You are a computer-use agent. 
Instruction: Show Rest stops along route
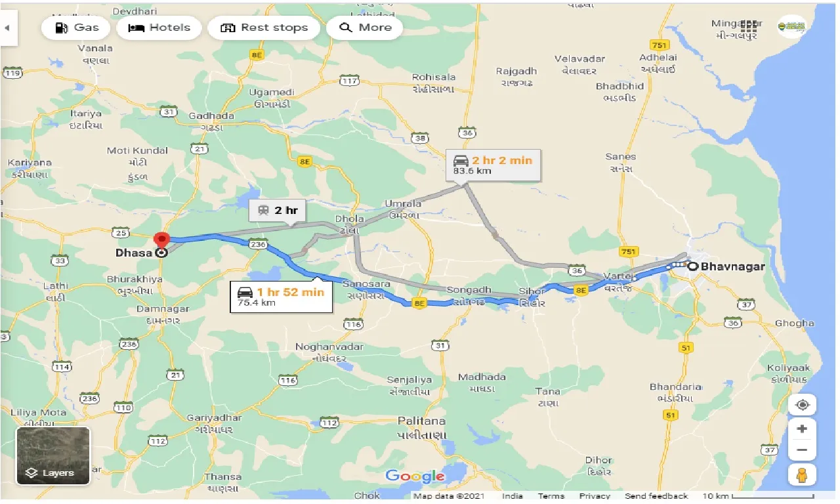(264, 28)
